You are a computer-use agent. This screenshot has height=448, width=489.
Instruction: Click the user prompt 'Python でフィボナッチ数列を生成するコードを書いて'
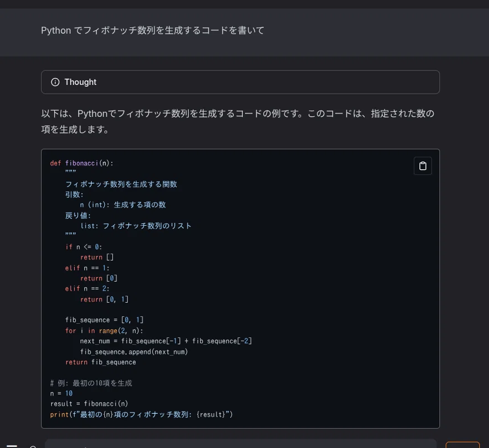click(x=153, y=30)
